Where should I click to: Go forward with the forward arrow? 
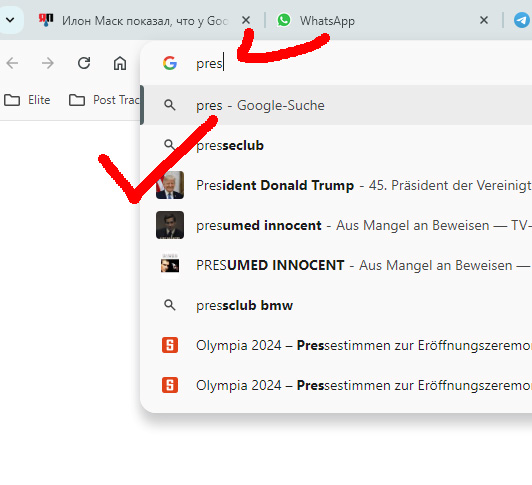click(48, 63)
